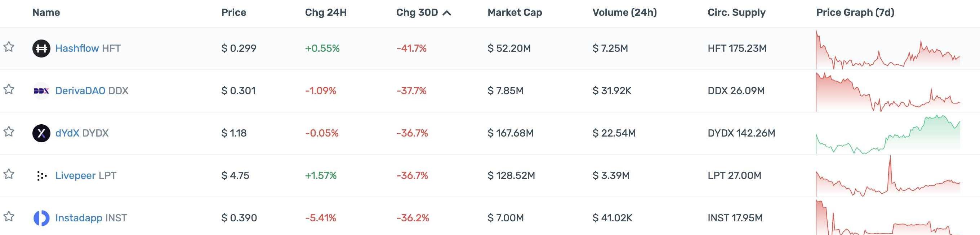Click the dYdX coin logo icon
This screenshot has width=980, height=235.
[x=41, y=133]
